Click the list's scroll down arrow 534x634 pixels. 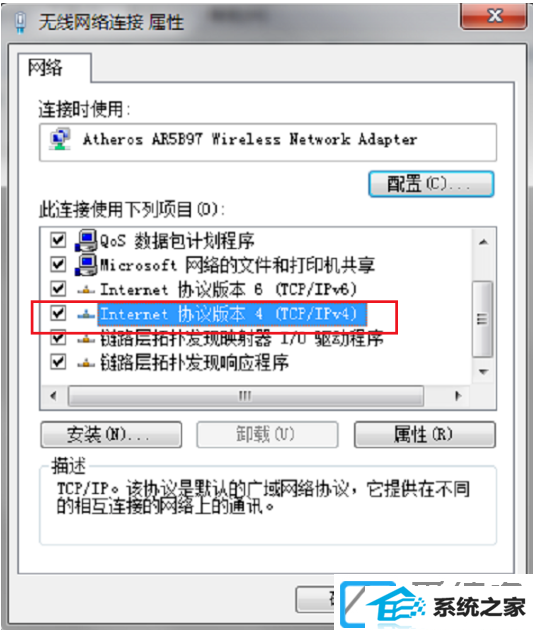point(483,372)
